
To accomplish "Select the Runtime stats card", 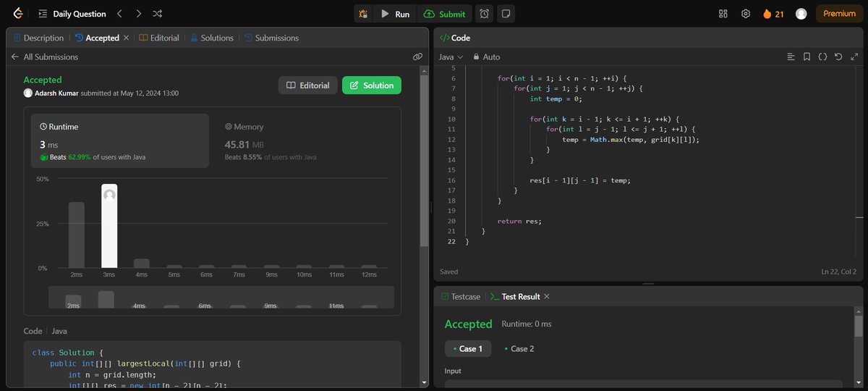I will [x=120, y=141].
